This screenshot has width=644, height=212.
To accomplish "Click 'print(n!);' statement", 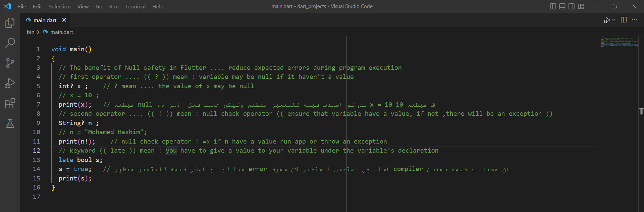I will tap(77, 141).
